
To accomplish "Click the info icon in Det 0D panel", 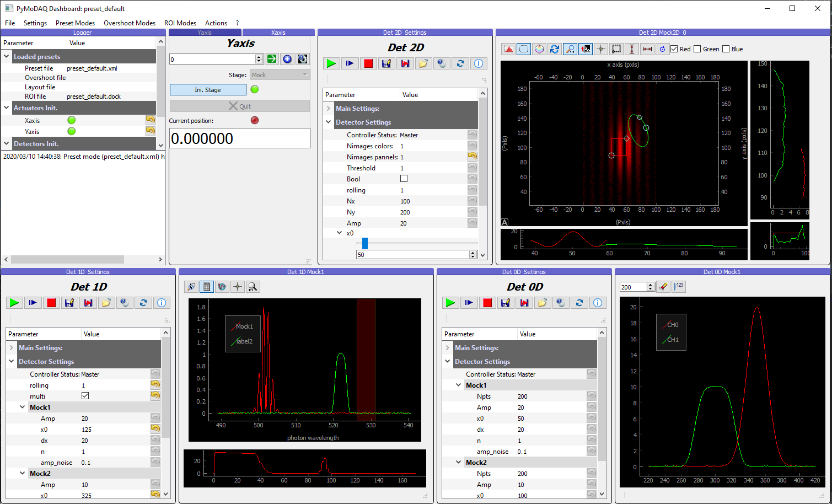I will tap(598, 303).
